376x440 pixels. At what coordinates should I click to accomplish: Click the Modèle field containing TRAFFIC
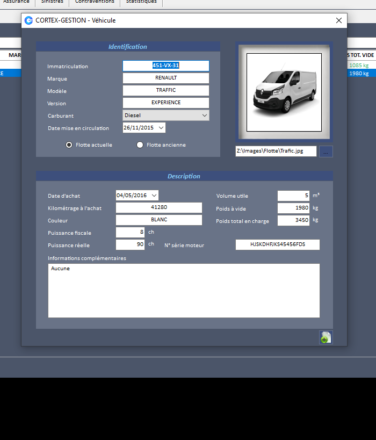166,90
